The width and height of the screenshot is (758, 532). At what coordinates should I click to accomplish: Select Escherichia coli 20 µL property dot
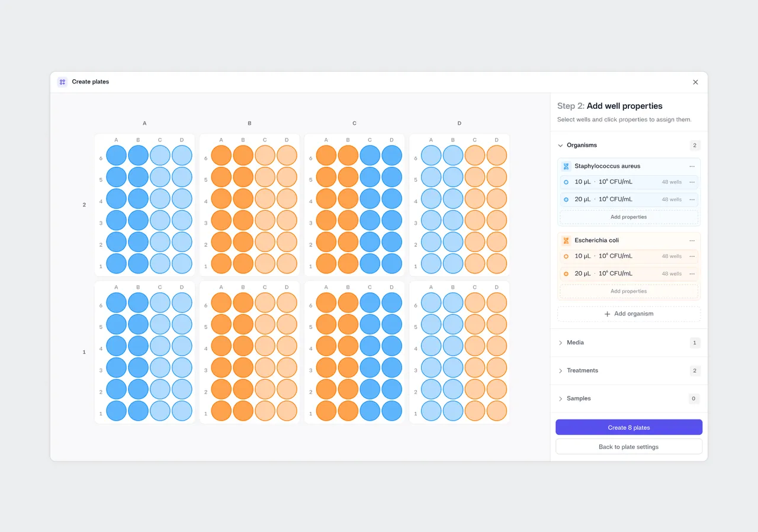[x=566, y=274]
